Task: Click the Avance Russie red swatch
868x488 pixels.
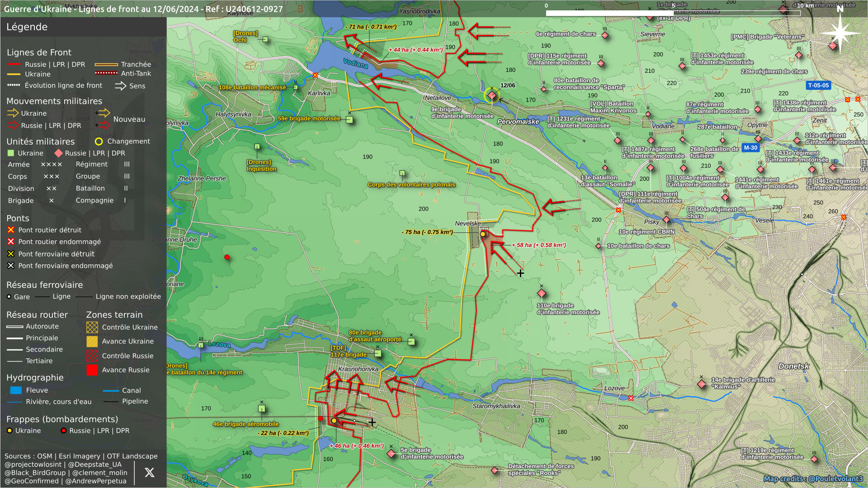Action: point(92,370)
